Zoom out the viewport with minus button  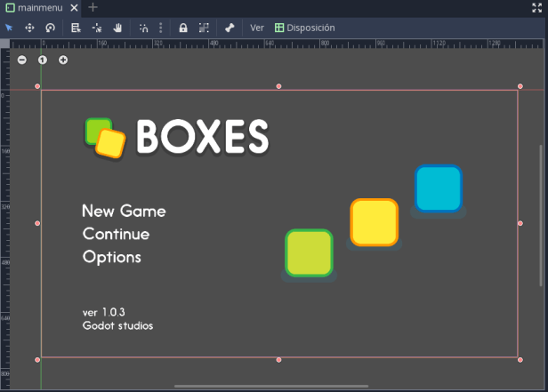pos(22,60)
